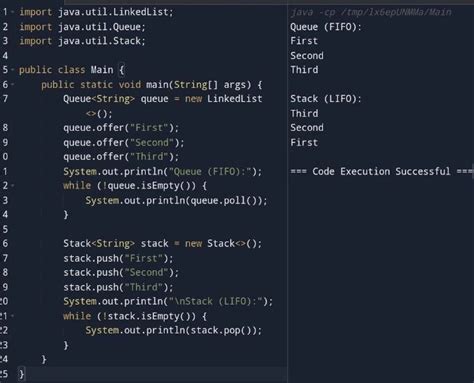Click the Queue<String> queue = new LinkedList line
Screen dimensions: 474x383
coord(163,99)
